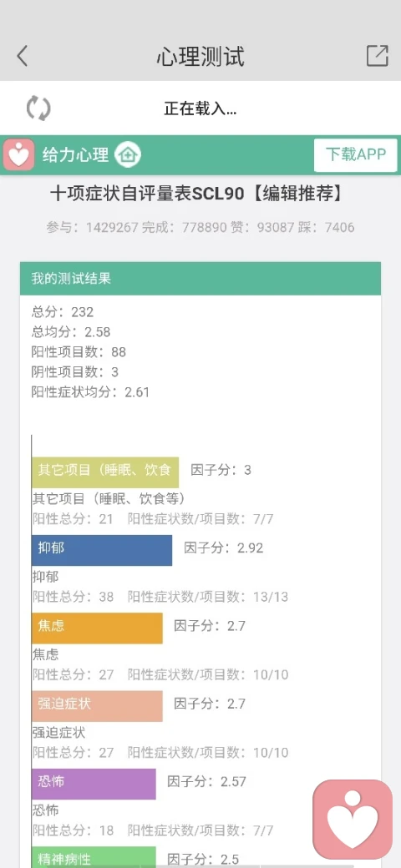This screenshot has width=401, height=868.
Task: Select the 焦虑 orange bar
Action: pos(97,628)
